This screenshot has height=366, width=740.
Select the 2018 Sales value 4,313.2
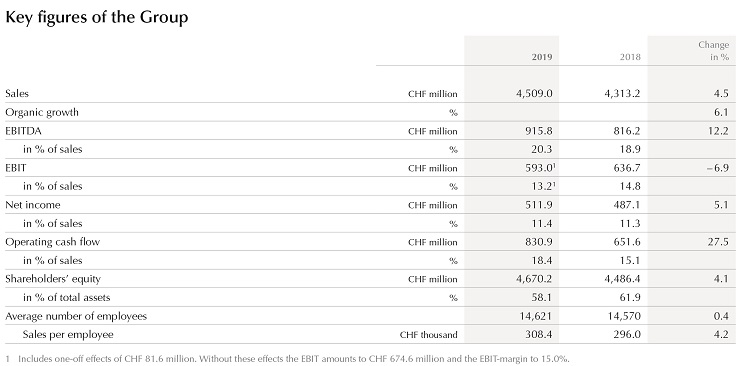[x=622, y=94]
